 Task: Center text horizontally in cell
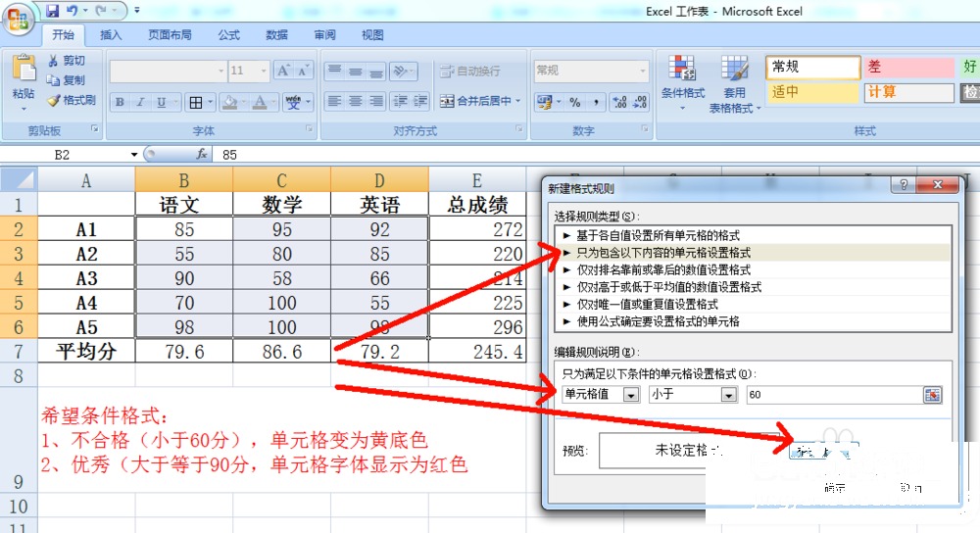pos(356,101)
